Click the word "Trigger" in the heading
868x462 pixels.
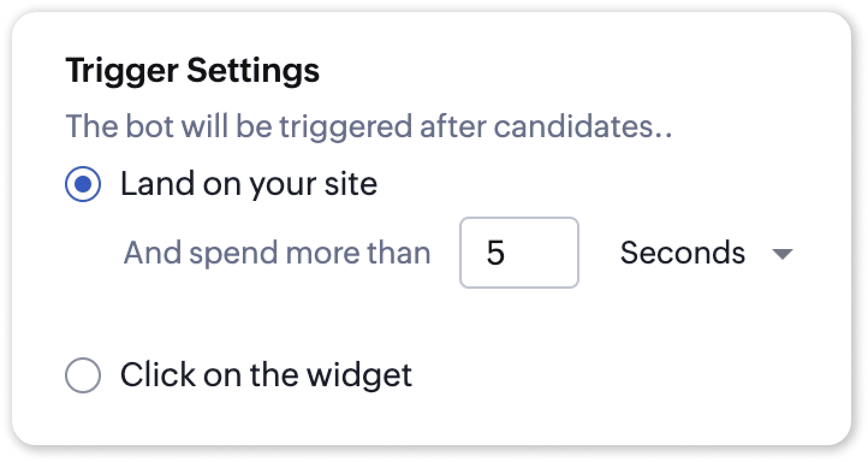click(122, 72)
